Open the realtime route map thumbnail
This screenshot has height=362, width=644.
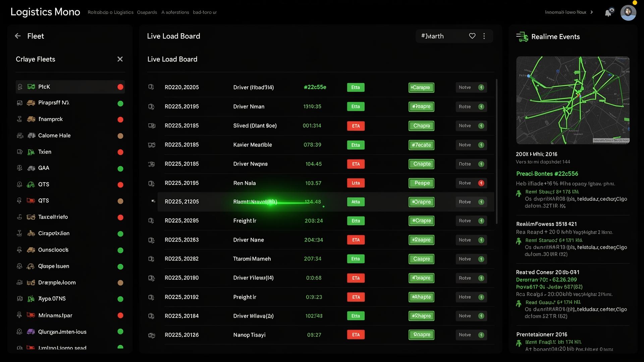[x=573, y=100]
